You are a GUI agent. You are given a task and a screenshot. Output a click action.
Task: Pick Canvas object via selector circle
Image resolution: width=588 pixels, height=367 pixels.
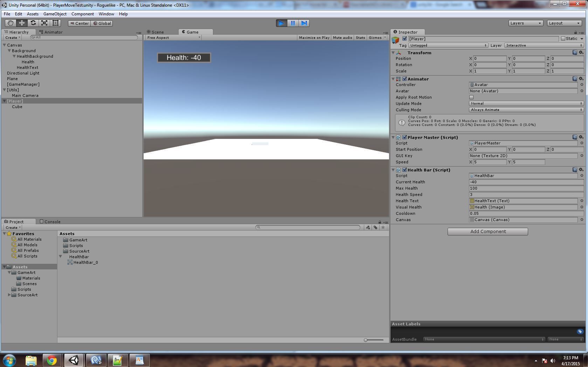click(582, 220)
